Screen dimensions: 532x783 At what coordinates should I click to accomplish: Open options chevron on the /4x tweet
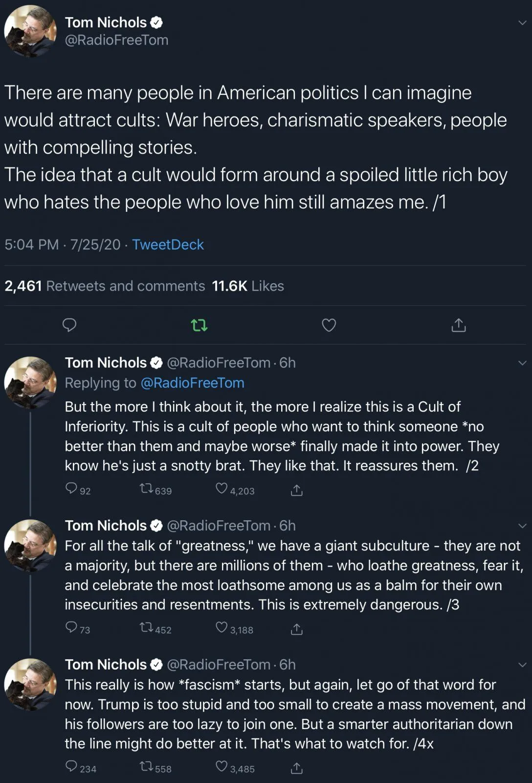[522, 665]
